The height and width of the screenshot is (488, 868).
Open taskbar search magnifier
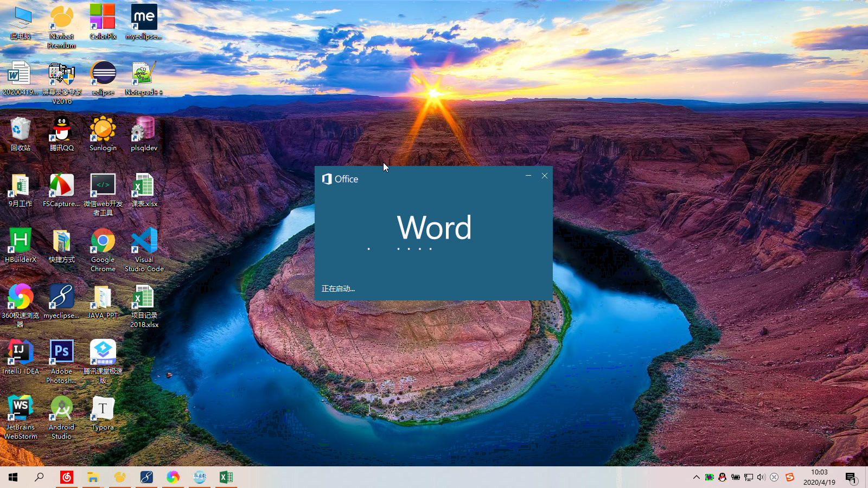point(39,477)
